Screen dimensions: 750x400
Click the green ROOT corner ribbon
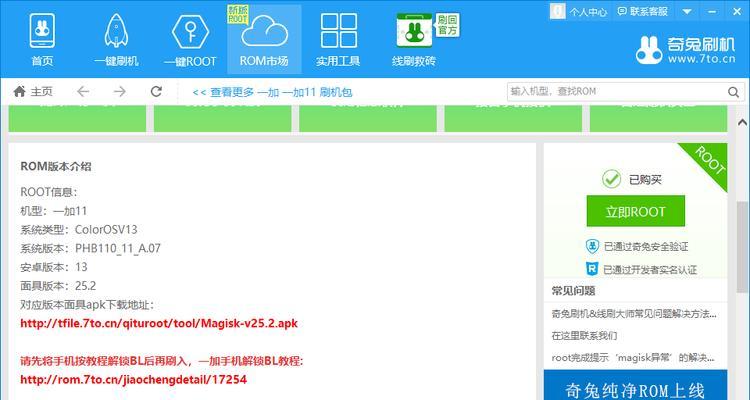[x=709, y=161]
